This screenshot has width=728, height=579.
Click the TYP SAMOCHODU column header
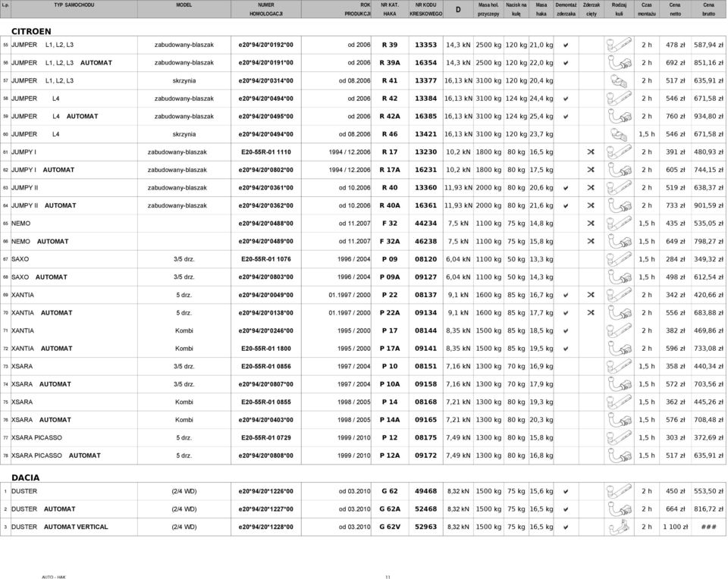tap(74, 5)
